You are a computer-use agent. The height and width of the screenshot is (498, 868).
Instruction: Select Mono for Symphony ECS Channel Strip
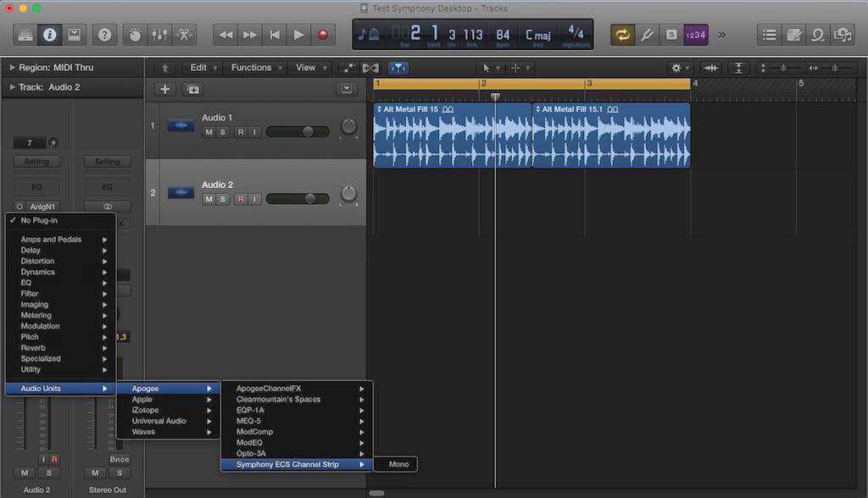[x=398, y=464]
